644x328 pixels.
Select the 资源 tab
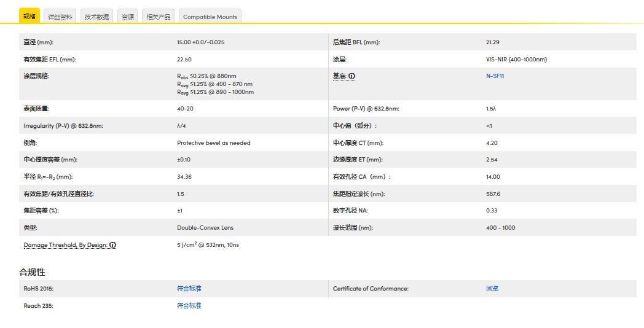pyautogui.click(x=128, y=17)
